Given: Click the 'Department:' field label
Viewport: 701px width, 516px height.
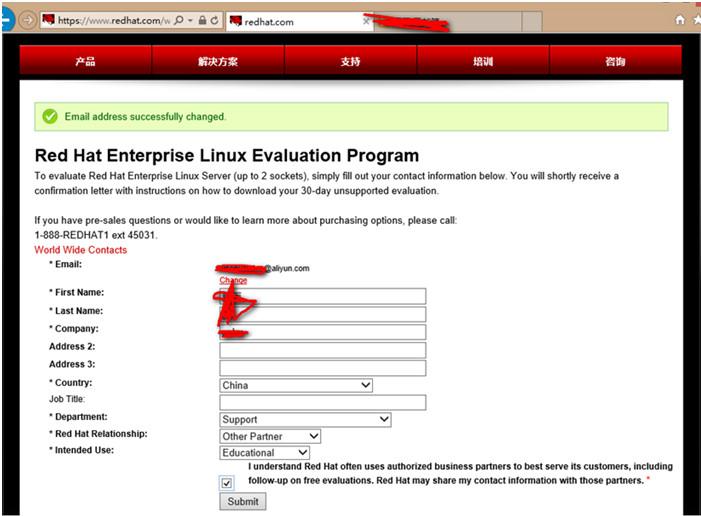Looking at the screenshot, I should click(x=79, y=417).
